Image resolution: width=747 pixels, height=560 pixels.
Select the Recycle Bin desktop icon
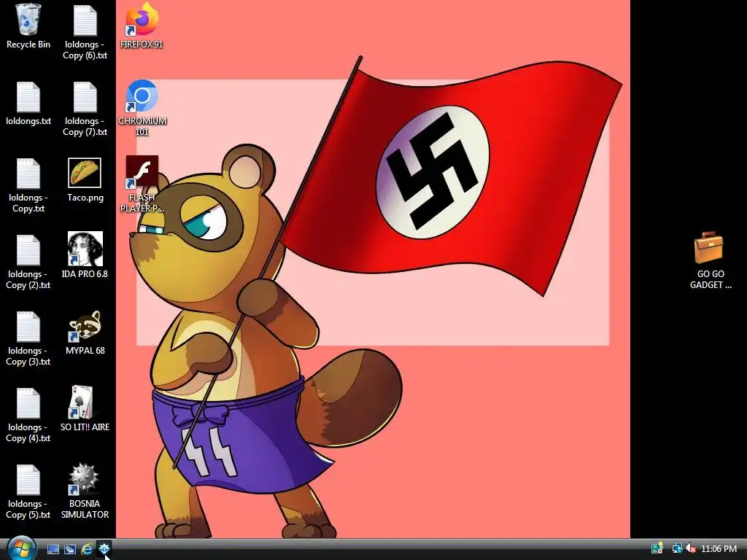point(28,20)
